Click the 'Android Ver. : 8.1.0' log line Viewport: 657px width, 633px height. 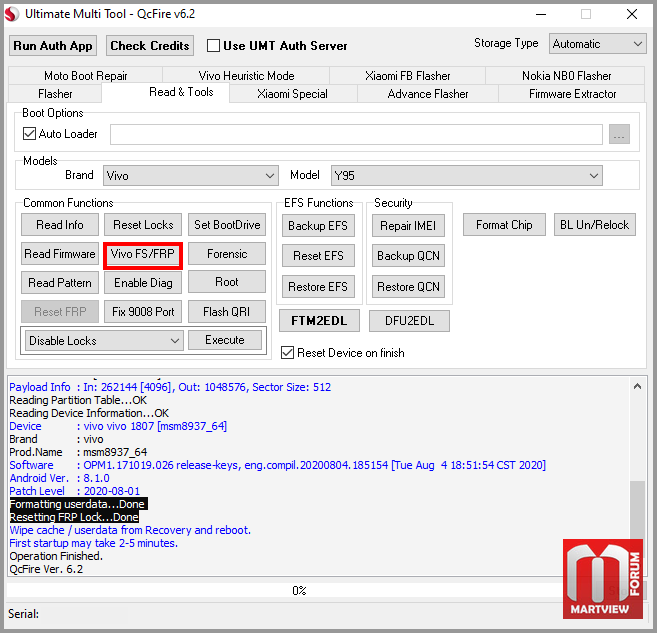pyautogui.click(x=59, y=478)
